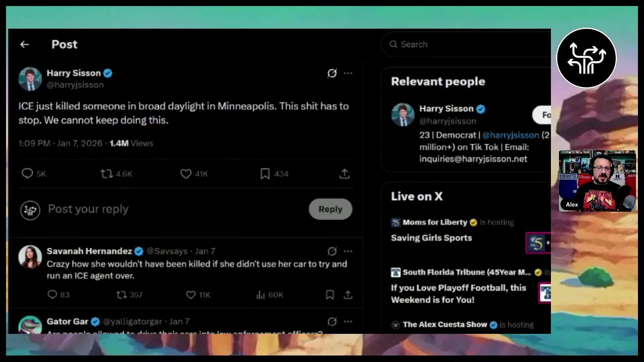
Task: Click the search magnifier icon
Action: tap(393, 44)
